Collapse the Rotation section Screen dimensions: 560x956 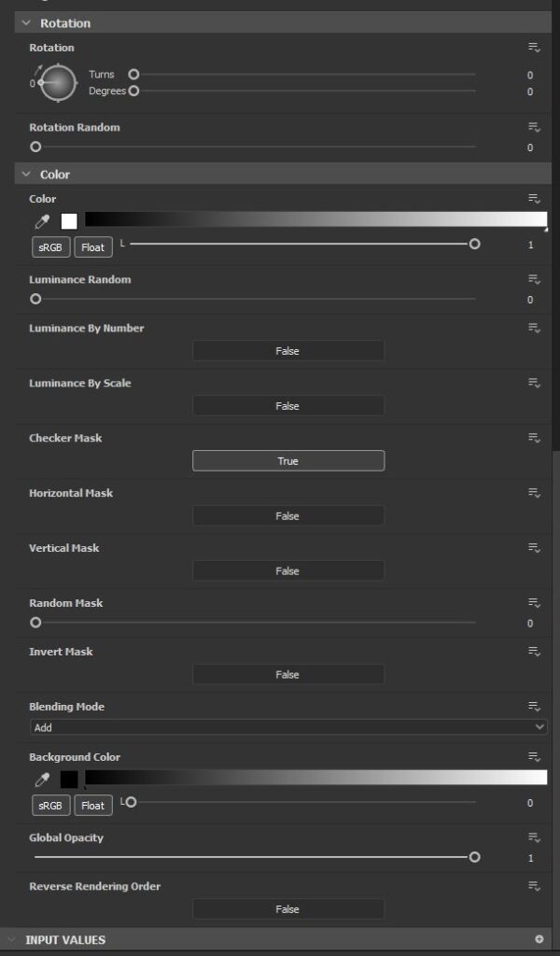click(26, 23)
